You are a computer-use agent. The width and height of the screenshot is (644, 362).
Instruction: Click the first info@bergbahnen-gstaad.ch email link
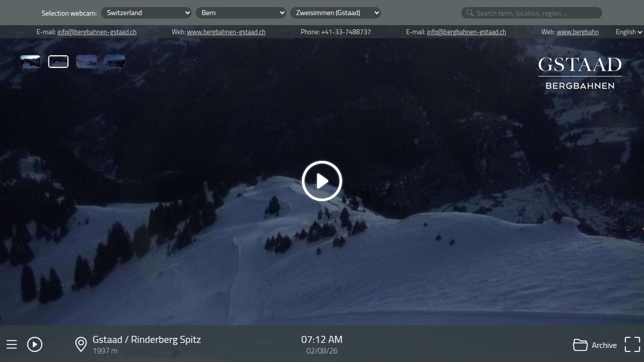pos(97,32)
